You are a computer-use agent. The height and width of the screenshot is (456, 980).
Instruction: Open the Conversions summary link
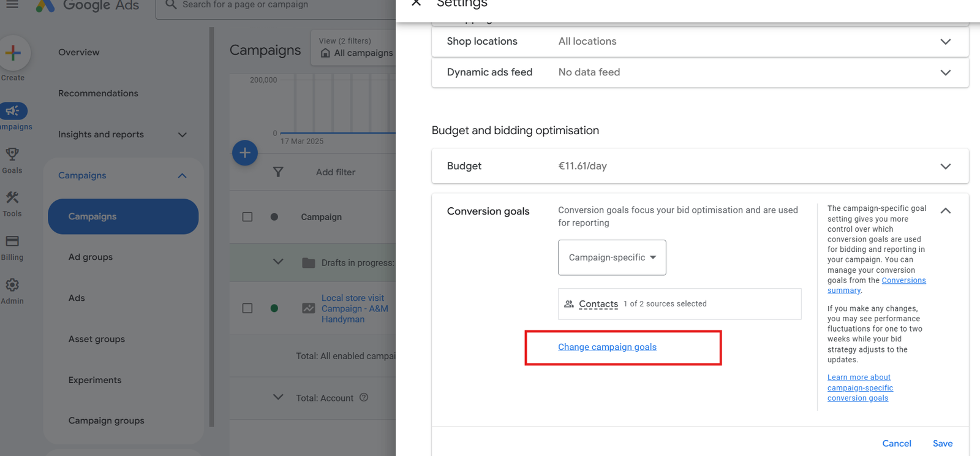pyautogui.click(x=876, y=286)
